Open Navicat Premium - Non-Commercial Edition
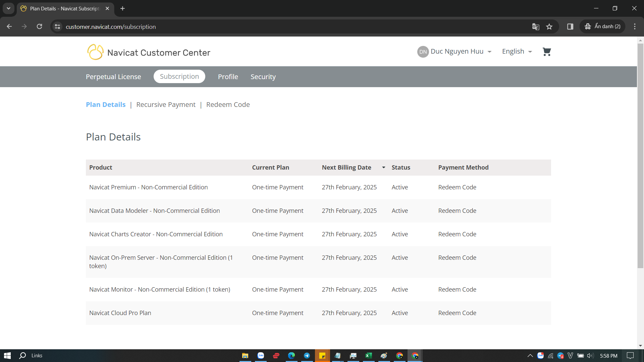Screen dimensions: 644x362 click(x=149, y=187)
